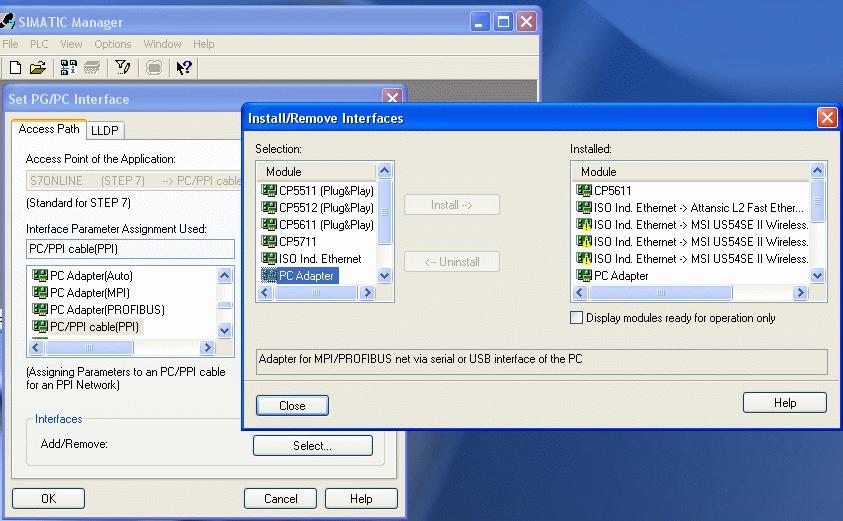
Task: Open the File menu
Action: click(10, 44)
